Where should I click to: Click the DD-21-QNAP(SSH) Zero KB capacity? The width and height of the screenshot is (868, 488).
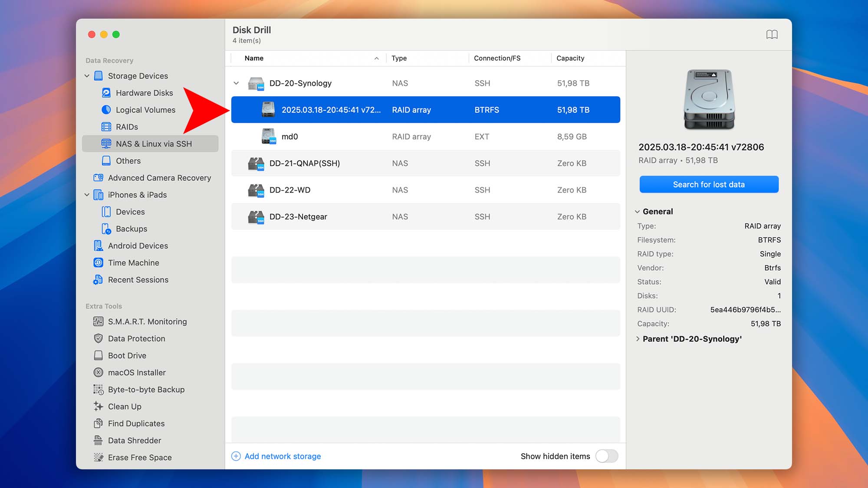click(x=572, y=164)
